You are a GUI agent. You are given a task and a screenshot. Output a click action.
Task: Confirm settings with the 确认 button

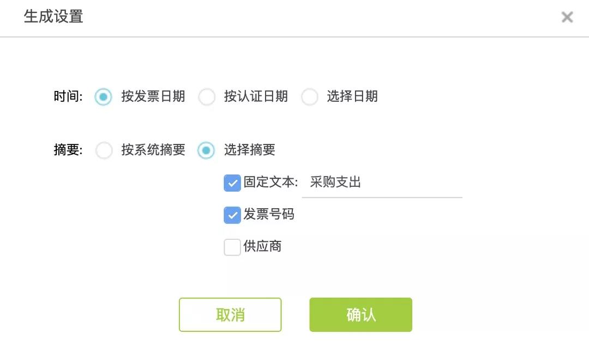(x=360, y=314)
